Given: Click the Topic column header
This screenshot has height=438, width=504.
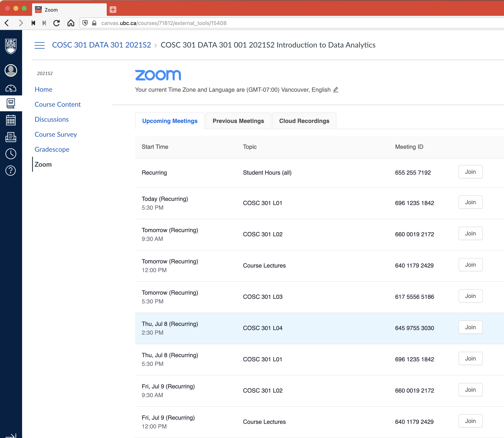Looking at the screenshot, I should [250, 147].
